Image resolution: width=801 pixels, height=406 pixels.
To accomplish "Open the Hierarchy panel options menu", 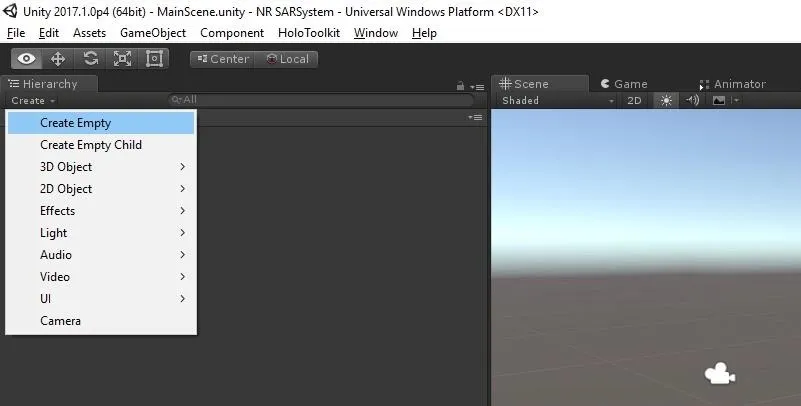I will 477,87.
